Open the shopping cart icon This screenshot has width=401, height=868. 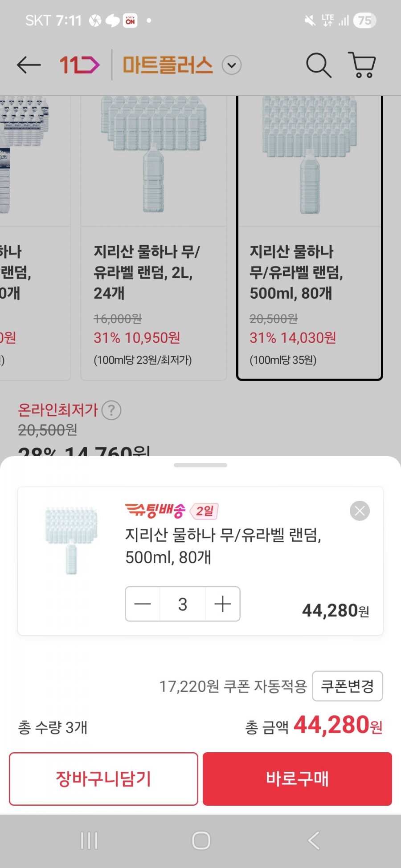tap(362, 65)
